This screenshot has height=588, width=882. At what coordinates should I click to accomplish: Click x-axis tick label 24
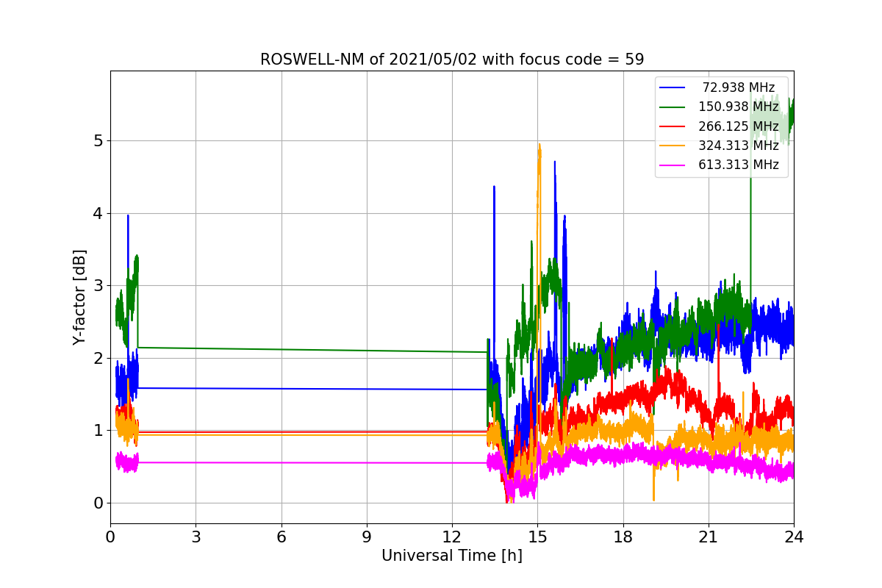click(x=794, y=537)
